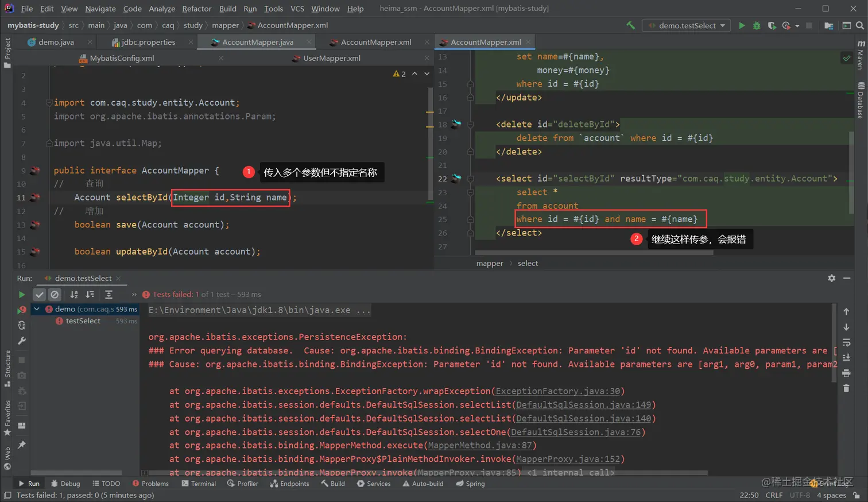Toggle Show Ignored tests button
Image resolution: width=868 pixels, height=502 pixels.
pos(55,295)
